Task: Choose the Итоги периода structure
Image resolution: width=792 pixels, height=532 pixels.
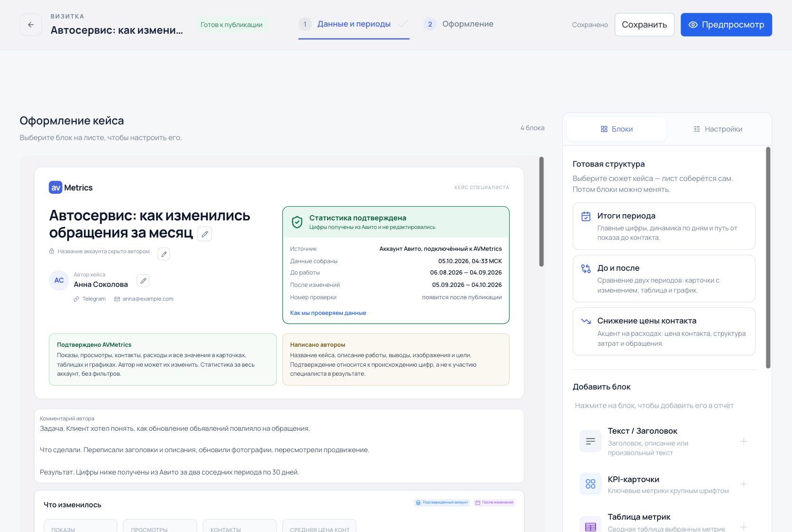Action: pos(664,226)
